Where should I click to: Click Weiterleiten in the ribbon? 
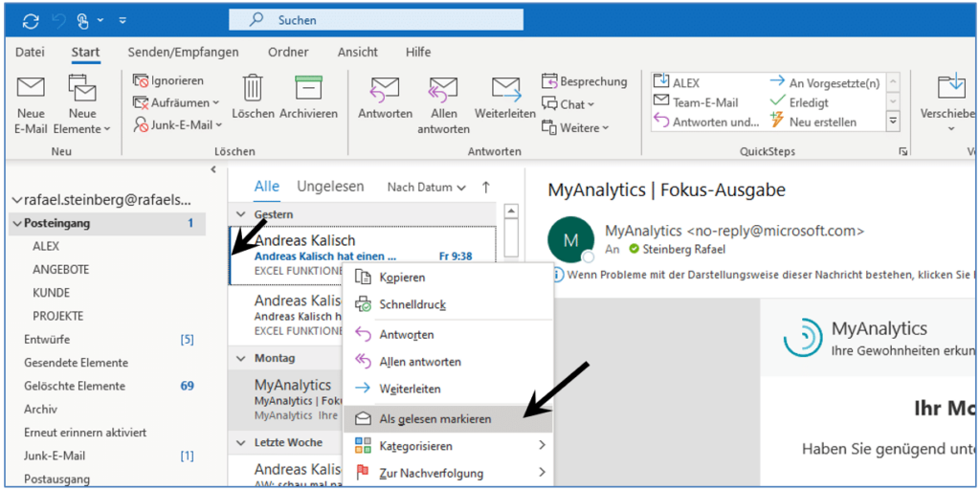(505, 99)
